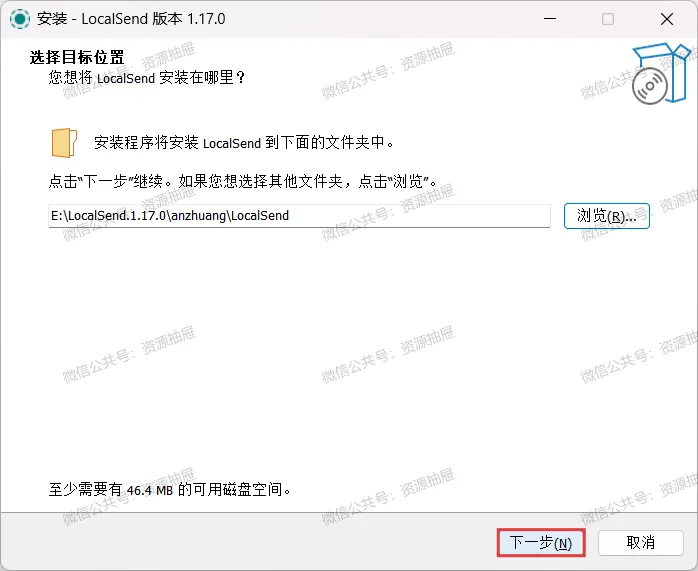
Task: Click the Cancel (取消) button
Action: click(641, 543)
